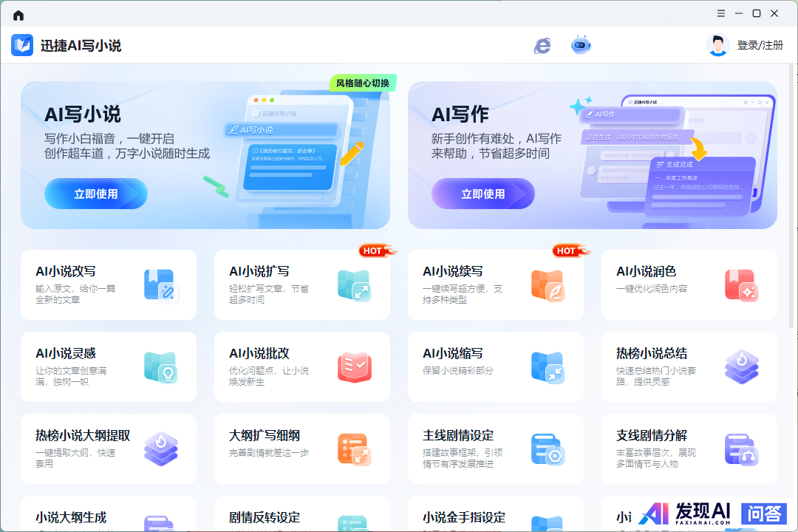The width and height of the screenshot is (798, 532).
Task: Click the AI小说灵感 lightbulb icon
Action: 161,367
